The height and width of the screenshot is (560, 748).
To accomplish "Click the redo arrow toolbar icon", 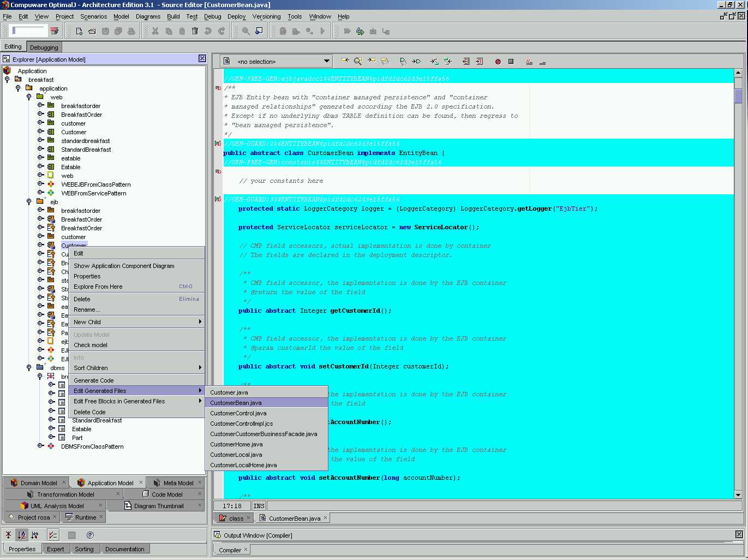I will click(222, 31).
